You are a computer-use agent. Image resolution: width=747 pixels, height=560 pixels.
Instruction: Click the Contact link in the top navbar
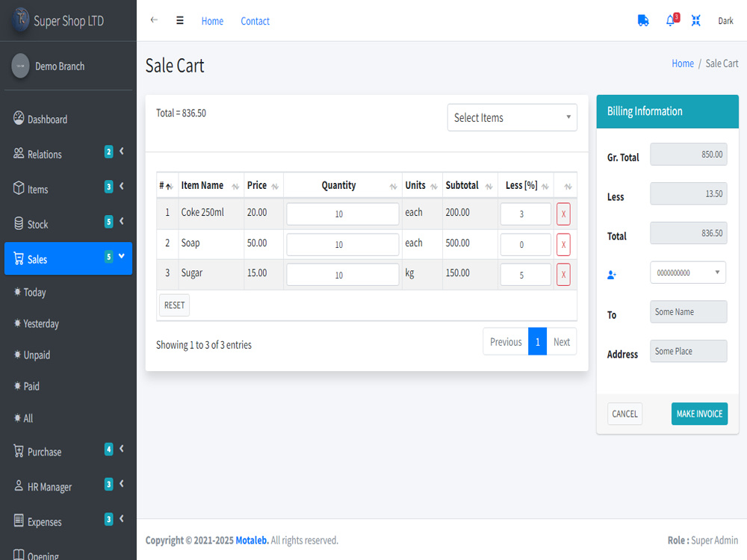click(x=255, y=21)
